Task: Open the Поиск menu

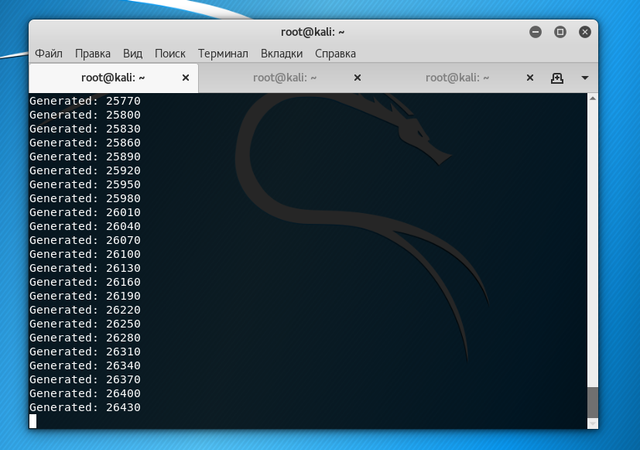Action: pos(170,53)
